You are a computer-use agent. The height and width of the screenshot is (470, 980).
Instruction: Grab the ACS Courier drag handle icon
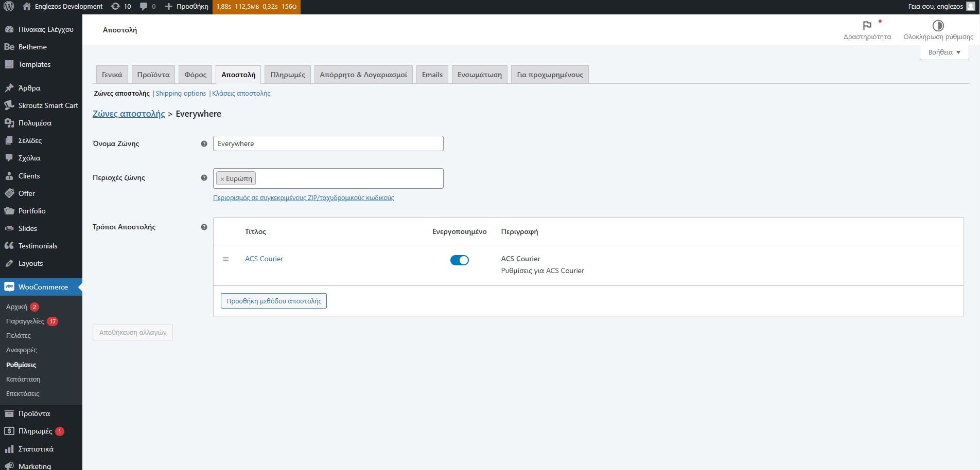[225, 259]
